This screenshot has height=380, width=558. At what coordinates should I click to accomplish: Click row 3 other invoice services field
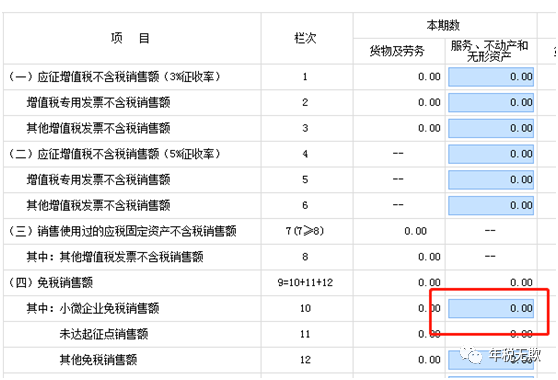pyautogui.click(x=491, y=128)
